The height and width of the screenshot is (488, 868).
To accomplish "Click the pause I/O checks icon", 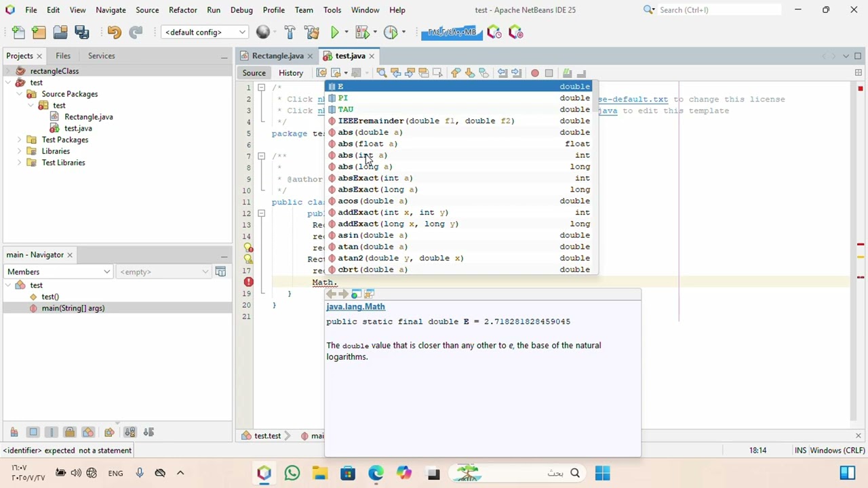I will click(x=516, y=33).
